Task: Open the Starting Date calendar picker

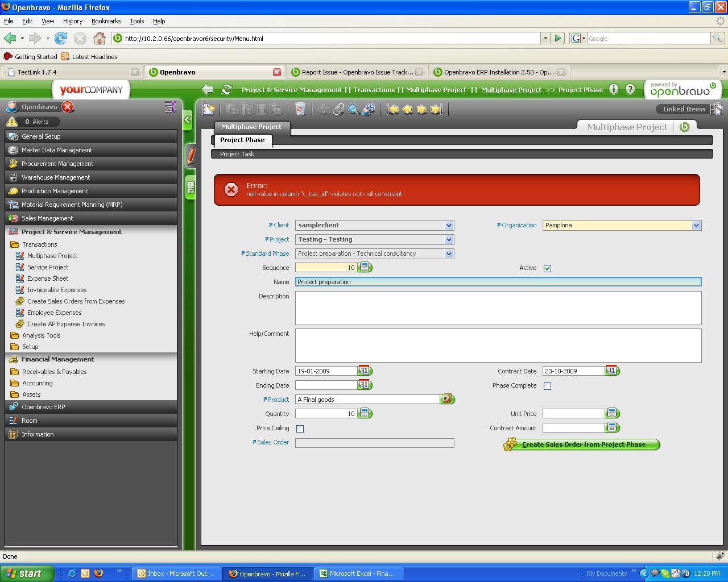Action: 364,371
